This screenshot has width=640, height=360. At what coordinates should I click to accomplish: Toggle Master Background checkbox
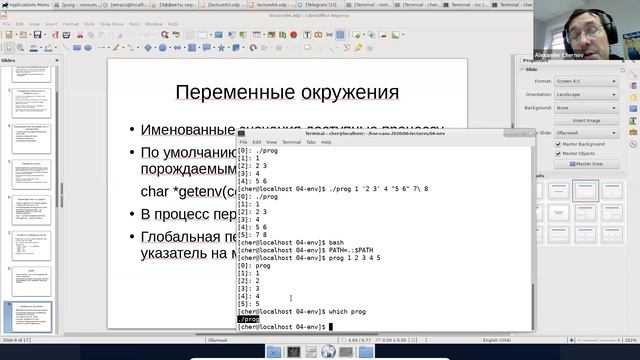click(558, 144)
